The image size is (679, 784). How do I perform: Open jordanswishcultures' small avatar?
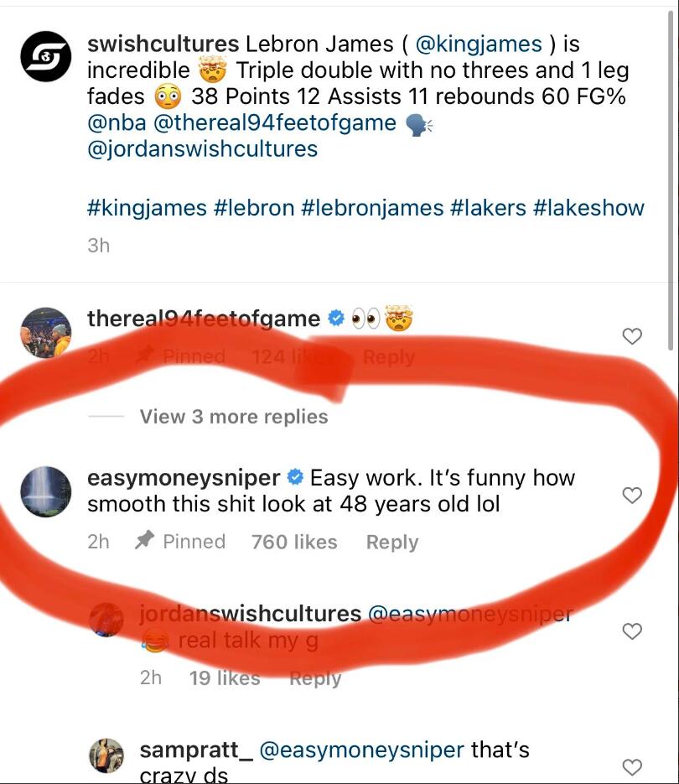(x=106, y=620)
